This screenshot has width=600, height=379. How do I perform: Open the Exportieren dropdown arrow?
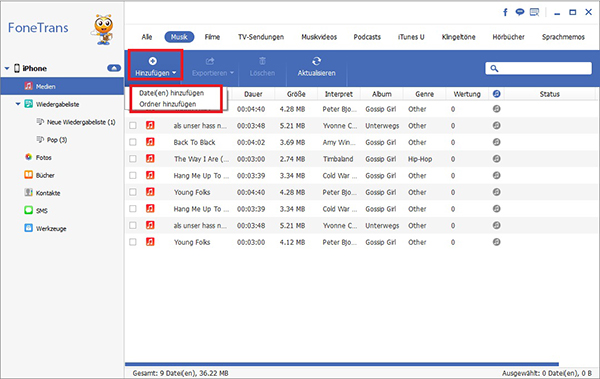pos(232,73)
